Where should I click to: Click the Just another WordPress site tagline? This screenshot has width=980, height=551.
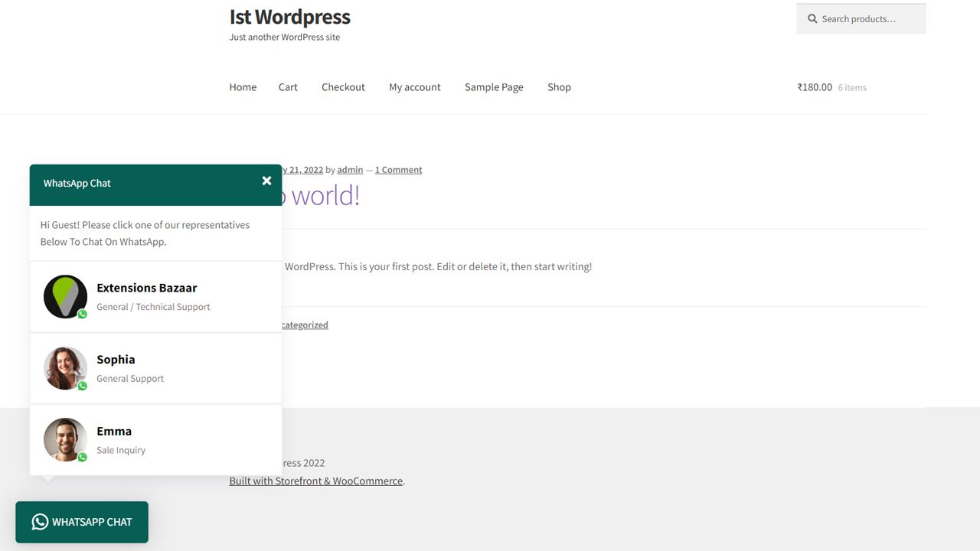coord(285,37)
